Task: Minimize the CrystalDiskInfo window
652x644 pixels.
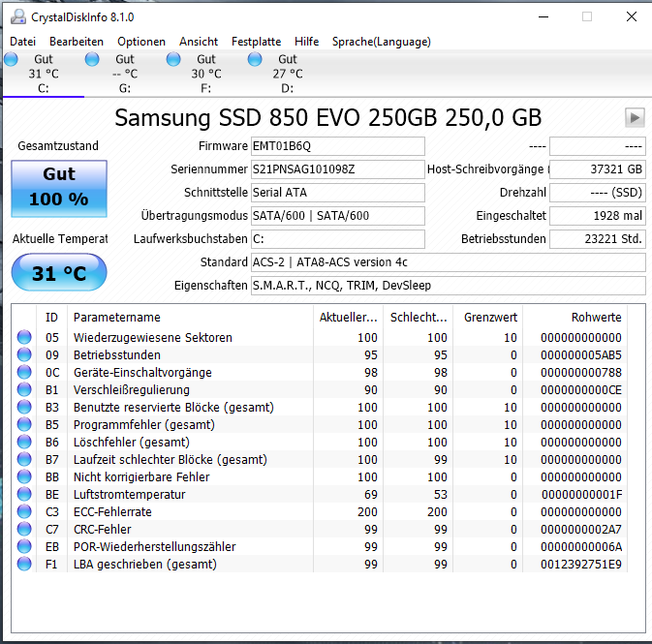Action: point(543,16)
